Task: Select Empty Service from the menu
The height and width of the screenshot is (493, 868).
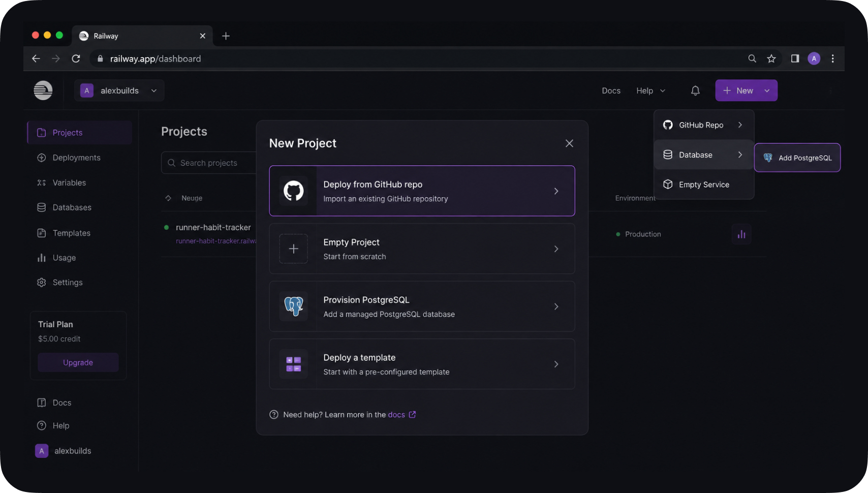Action: click(x=704, y=184)
